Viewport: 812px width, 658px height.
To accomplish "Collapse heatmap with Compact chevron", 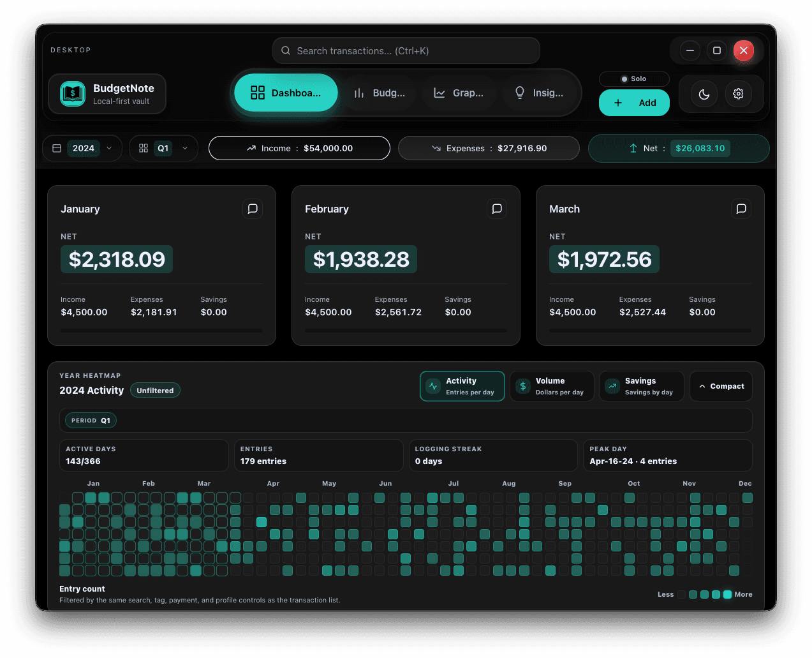I will click(x=721, y=386).
